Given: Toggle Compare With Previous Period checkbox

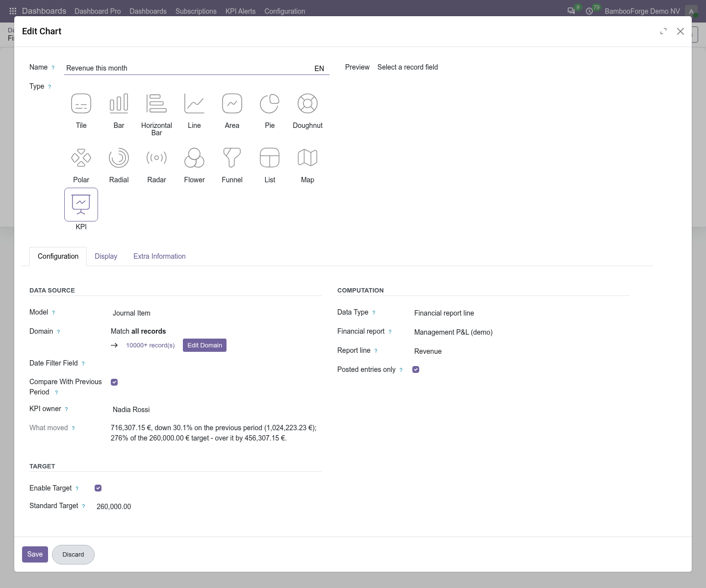Looking at the screenshot, I should click(x=114, y=382).
